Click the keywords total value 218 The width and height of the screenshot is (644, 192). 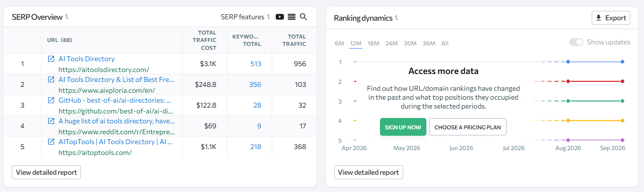pos(256,147)
